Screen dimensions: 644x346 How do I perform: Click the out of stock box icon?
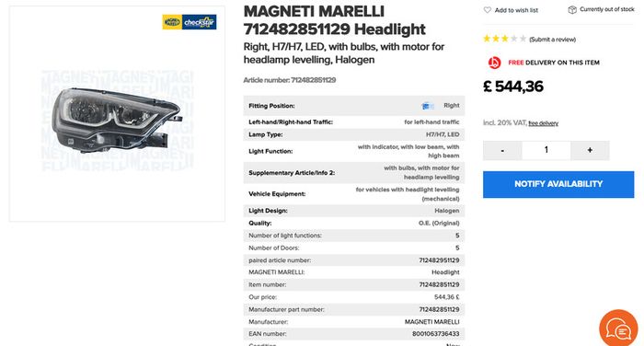click(x=572, y=10)
